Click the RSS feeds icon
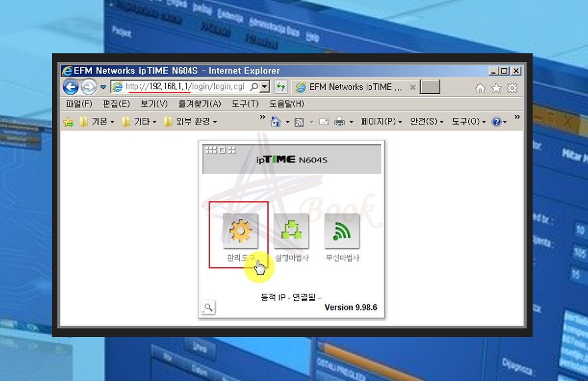Screen dimensions: 588x381 point(299,122)
